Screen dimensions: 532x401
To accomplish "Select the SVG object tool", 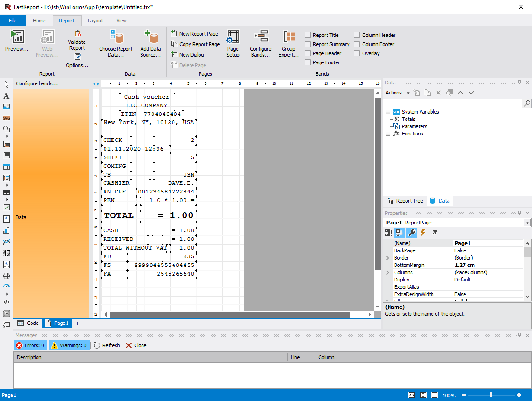I will (6, 118).
